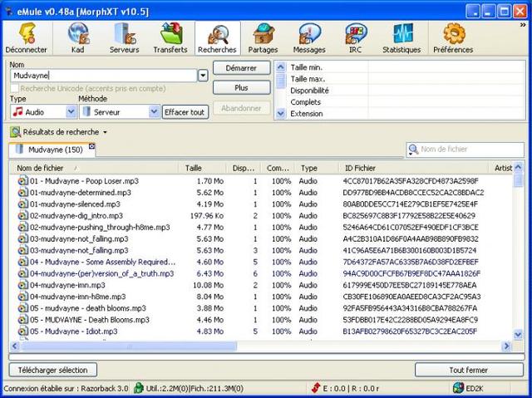Click the results list scroll-up arrow
The height and width of the screenshot is (398, 532).
[x=518, y=167]
